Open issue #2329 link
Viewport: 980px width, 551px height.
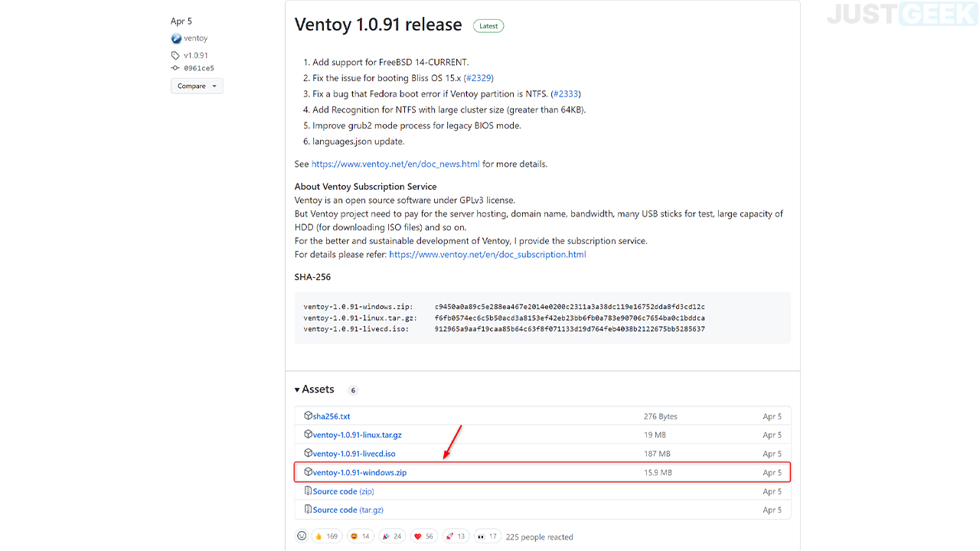point(479,78)
